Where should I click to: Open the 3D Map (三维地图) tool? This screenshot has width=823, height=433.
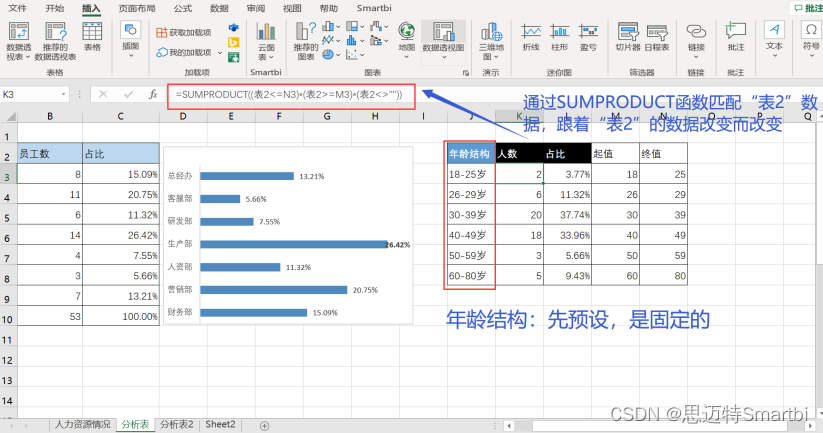tap(491, 41)
